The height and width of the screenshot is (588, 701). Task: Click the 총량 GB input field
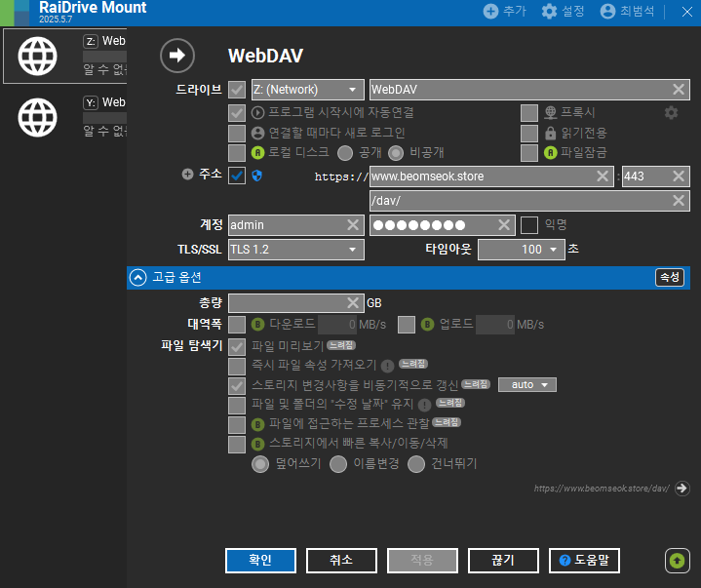296,303
